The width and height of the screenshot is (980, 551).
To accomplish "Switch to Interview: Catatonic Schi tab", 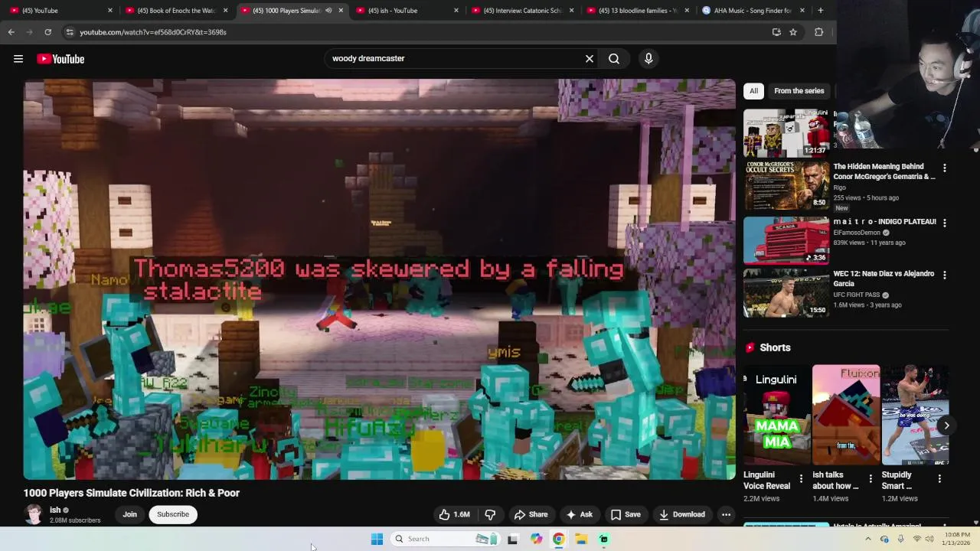I will point(523,10).
